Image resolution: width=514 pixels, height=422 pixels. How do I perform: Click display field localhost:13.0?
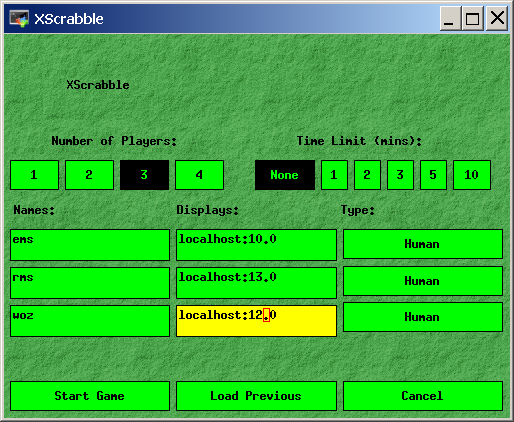[256, 283]
